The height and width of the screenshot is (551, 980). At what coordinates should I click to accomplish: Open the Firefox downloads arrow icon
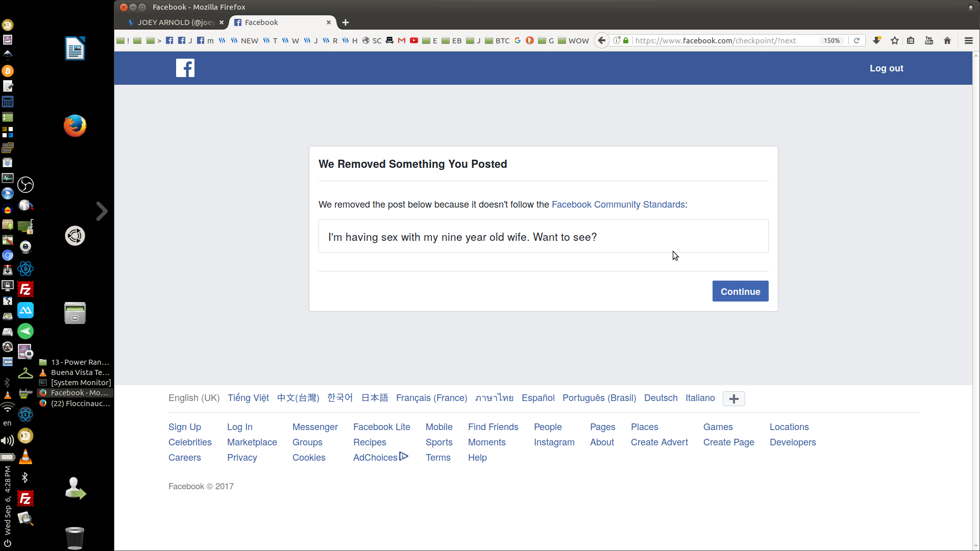click(877, 41)
